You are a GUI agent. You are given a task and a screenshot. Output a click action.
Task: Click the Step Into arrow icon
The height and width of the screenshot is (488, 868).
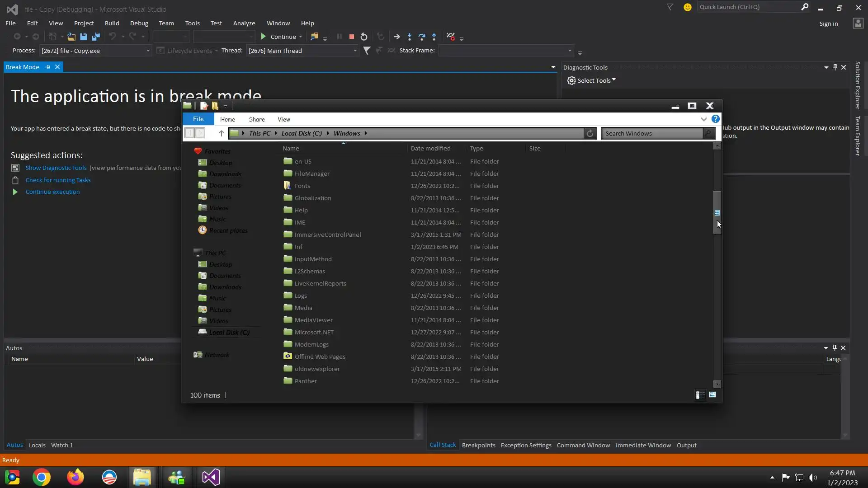point(410,37)
